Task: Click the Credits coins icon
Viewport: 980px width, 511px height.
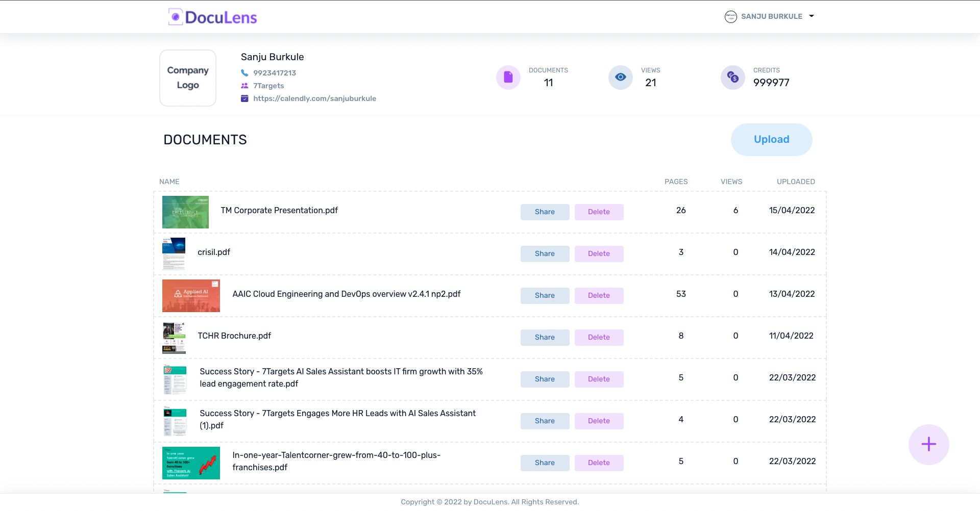Action: pos(733,78)
